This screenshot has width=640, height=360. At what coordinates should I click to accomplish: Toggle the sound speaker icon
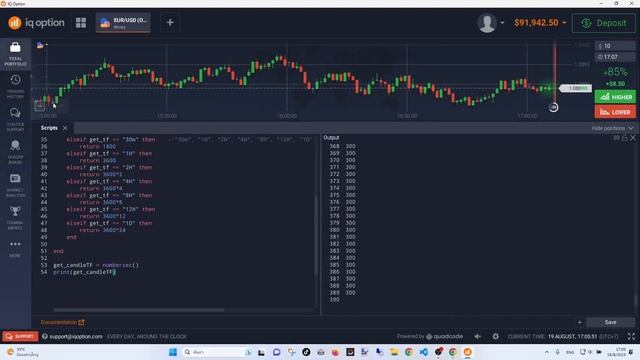(478, 336)
